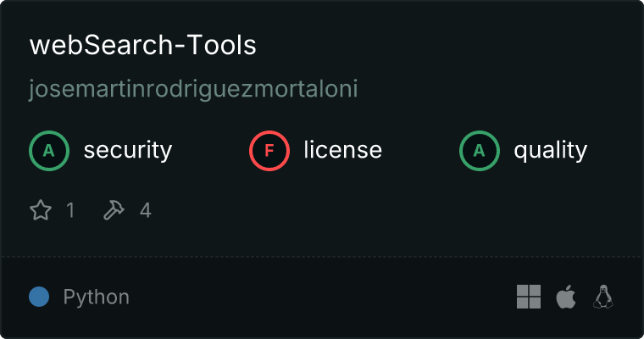Click the letter F inside red circle
The image size is (644, 339).
269,151
